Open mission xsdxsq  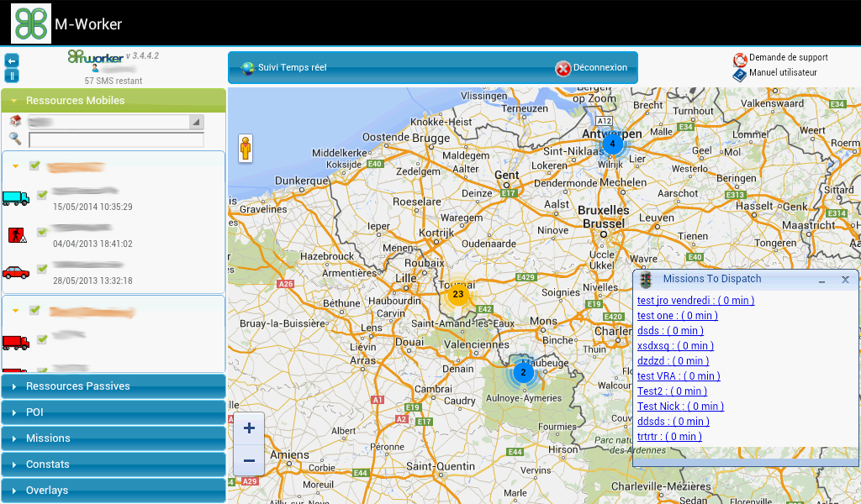coord(675,346)
